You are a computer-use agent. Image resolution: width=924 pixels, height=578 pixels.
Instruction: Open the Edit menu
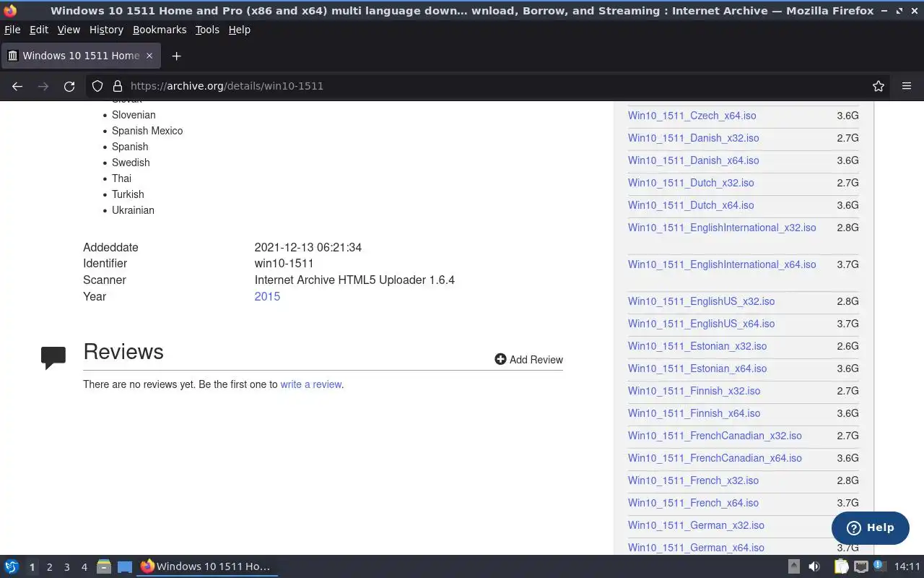pyautogui.click(x=39, y=30)
